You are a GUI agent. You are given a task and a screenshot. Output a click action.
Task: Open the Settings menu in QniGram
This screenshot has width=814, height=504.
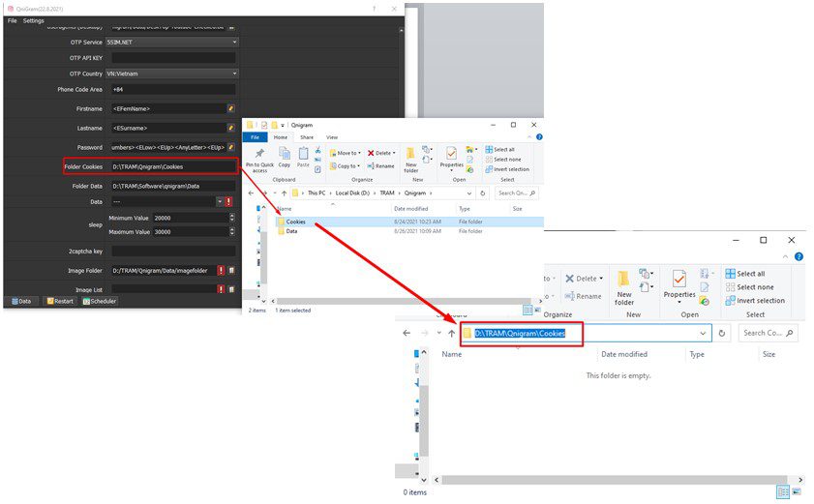tap(33, 20)
